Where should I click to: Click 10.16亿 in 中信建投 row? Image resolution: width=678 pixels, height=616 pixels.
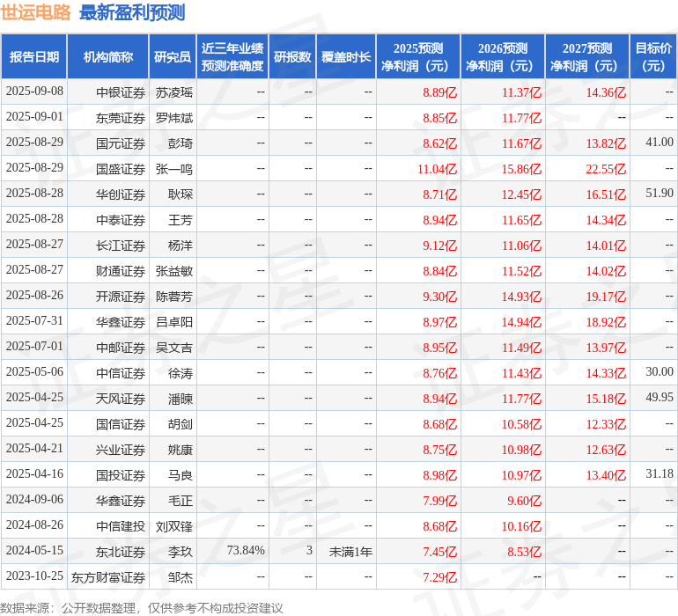tap(521, 526)
